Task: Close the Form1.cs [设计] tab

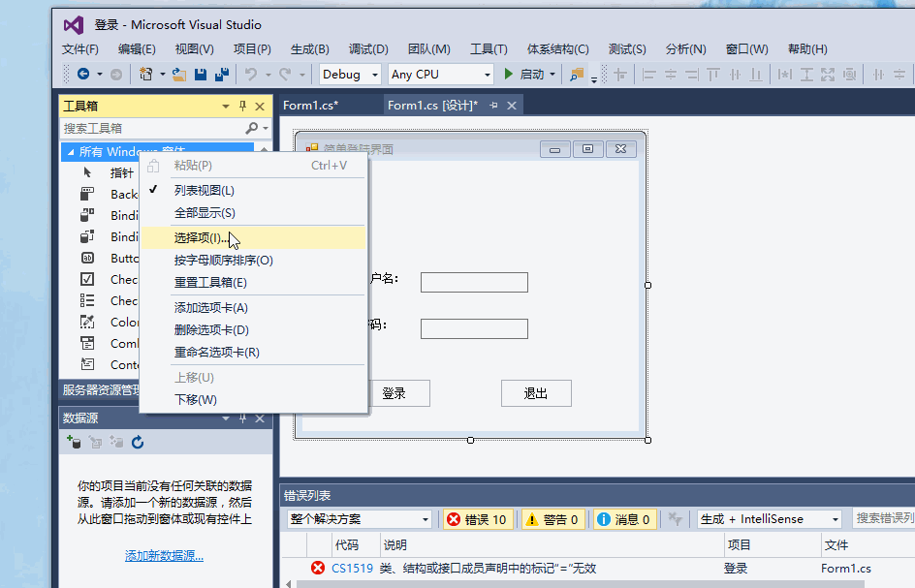Action: tap(512, 106)
